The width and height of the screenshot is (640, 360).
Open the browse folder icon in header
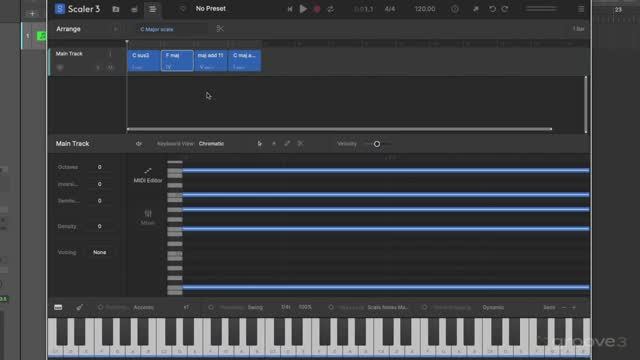116,9
